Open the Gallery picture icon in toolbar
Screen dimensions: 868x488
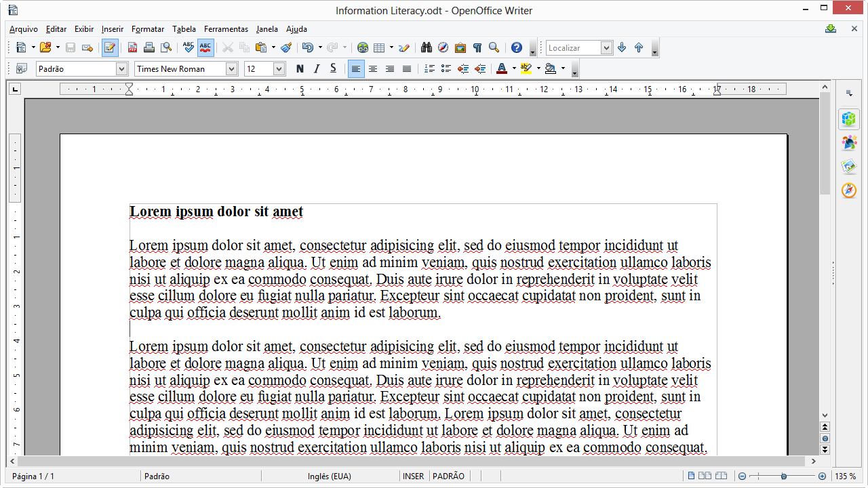(x=460, y=47)
